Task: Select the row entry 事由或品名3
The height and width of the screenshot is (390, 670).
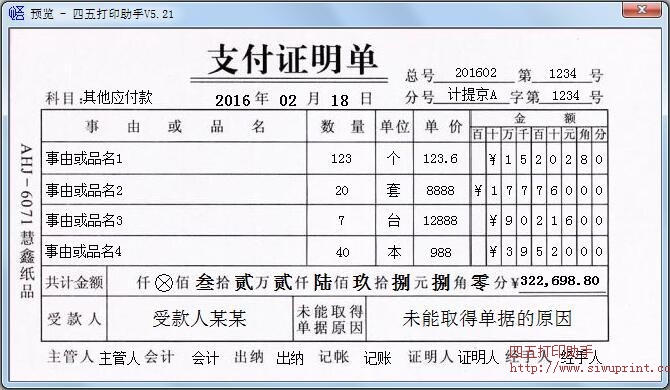Action: [84, 220]
